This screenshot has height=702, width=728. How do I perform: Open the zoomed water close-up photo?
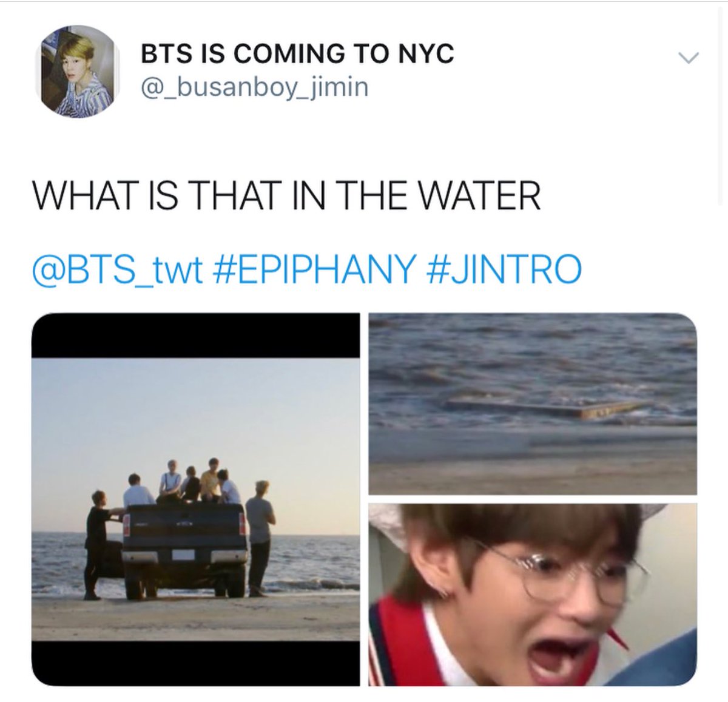533,404
